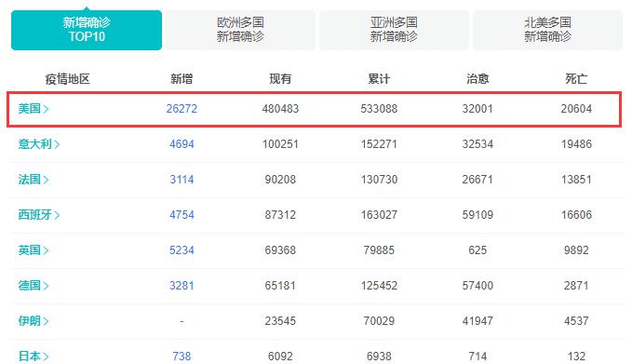
Task: Expand chevron arrow next to 伊朗
Action: 46,321
